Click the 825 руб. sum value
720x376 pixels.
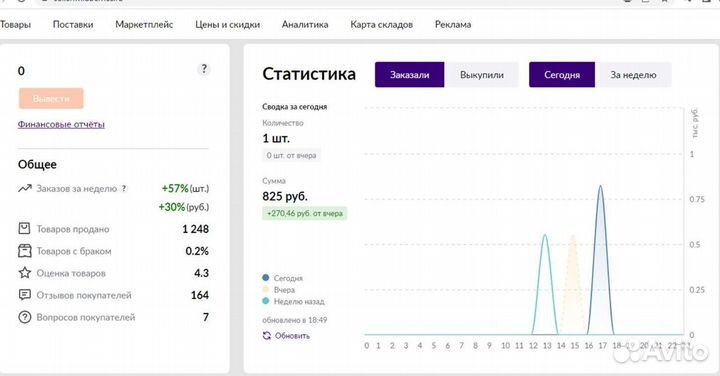point(285,196)
